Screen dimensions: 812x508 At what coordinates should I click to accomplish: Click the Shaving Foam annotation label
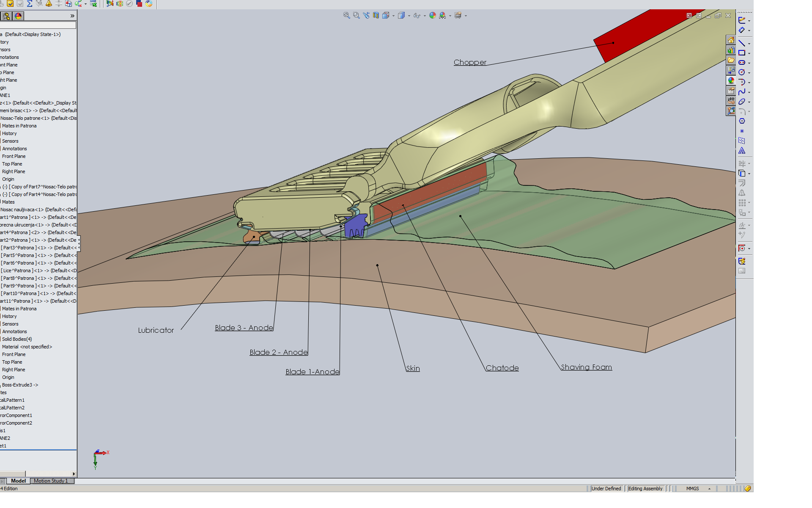coord(586,367)
